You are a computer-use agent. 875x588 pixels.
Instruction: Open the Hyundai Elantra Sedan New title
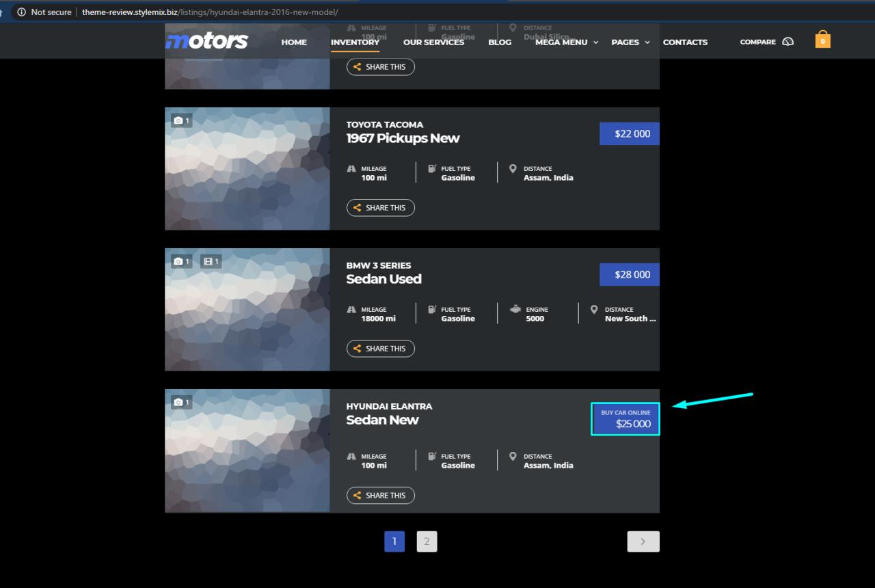382,420
